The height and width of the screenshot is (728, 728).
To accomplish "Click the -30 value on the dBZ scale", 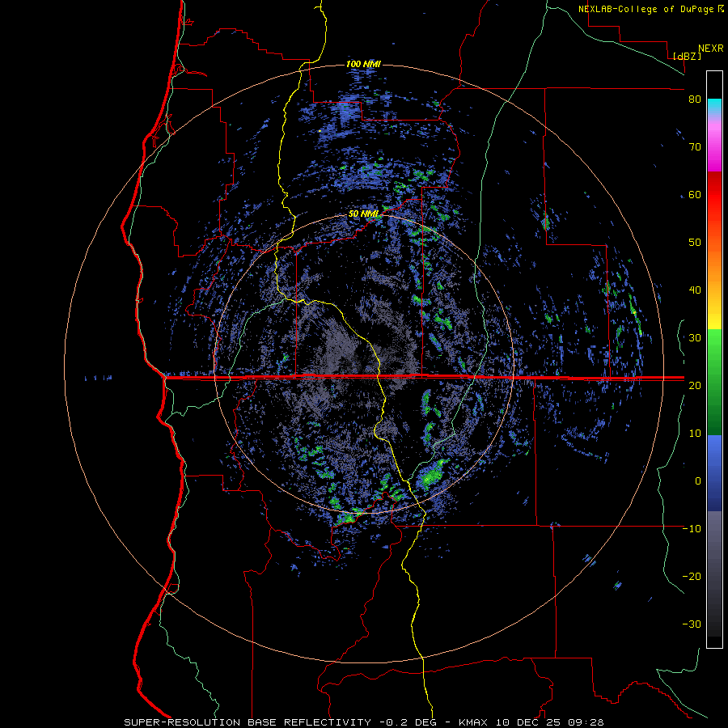I will coord(692,624).
